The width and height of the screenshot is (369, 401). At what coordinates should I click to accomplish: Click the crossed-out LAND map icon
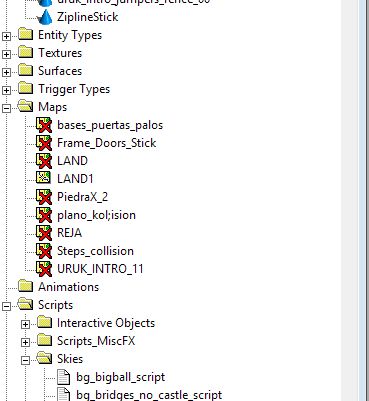(x=44, y=161)
